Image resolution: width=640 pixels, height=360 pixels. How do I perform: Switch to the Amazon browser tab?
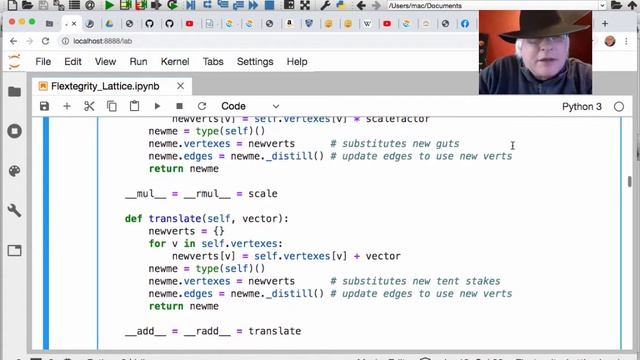pos(290,24)
